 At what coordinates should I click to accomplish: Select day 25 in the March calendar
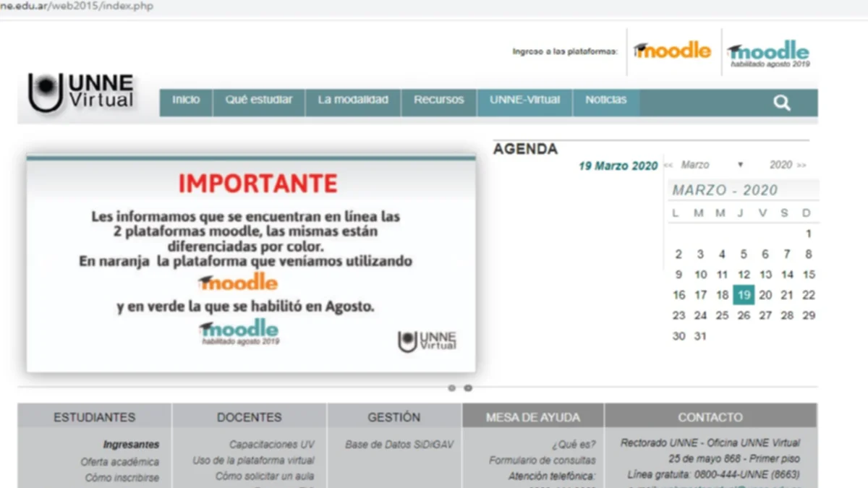(722, 316)
